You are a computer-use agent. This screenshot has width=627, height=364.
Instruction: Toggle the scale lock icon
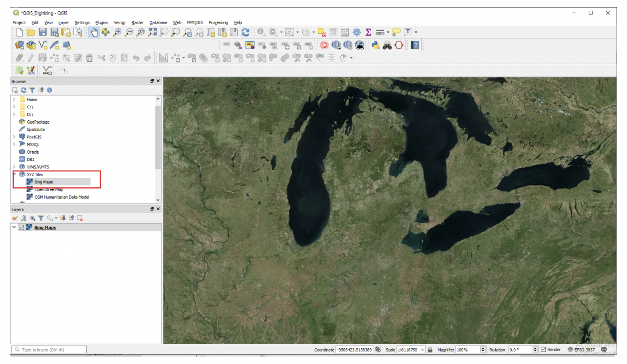click(x=430, y=349)
